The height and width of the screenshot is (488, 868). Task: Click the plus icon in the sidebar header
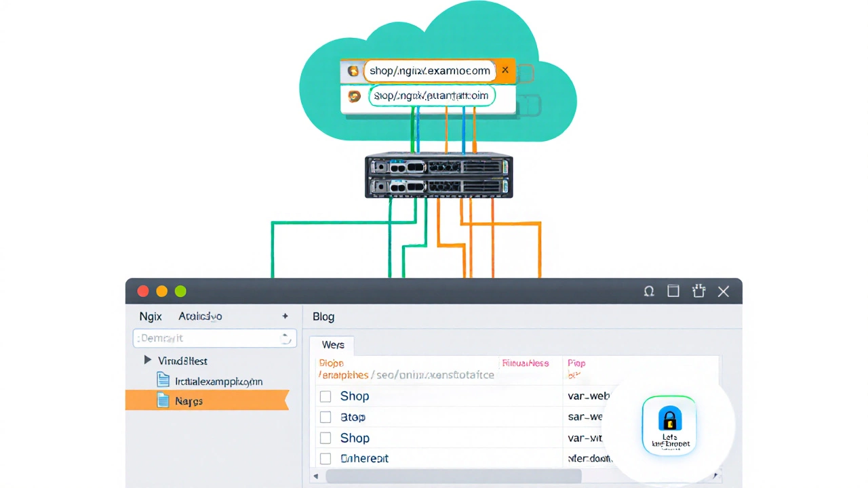click(285, 316)
